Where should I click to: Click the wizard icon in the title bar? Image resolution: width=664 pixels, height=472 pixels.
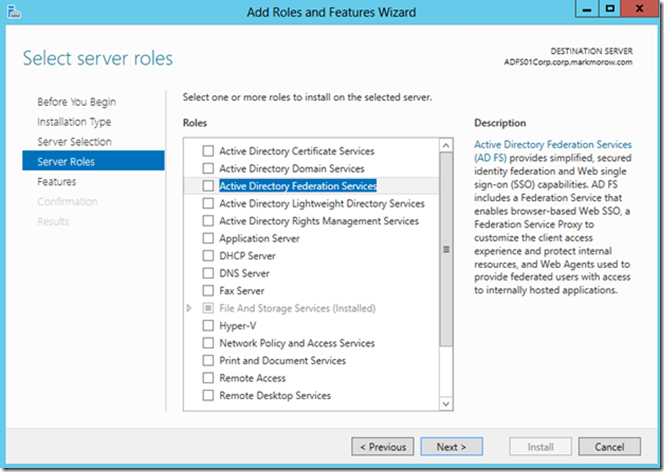tap(14, 12)
